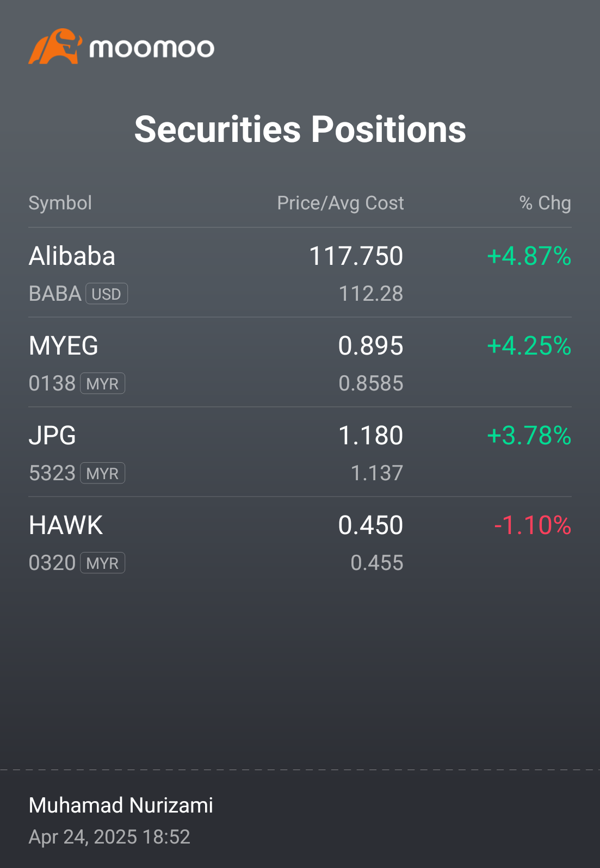
Task: Click HAWK's -1.10% change value
Action: [x=533, y=525]
